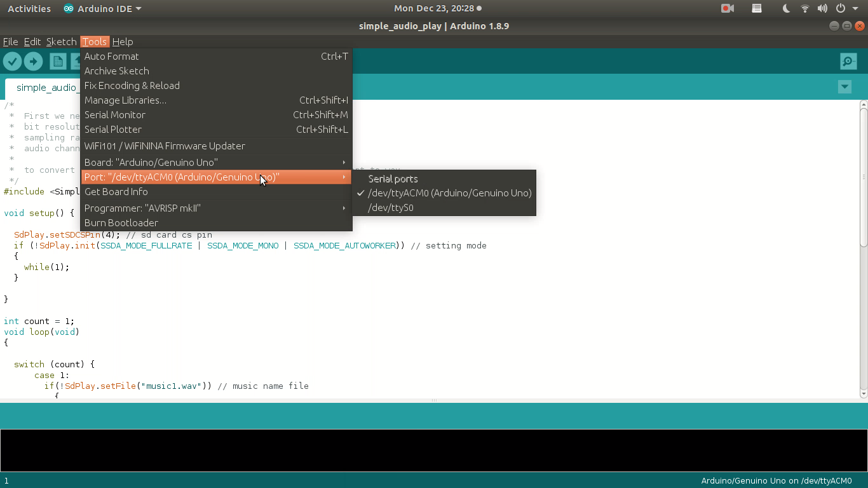Screen dimensions: 868x488
Task: Open the Activities overview
Action: click(29, 9)
